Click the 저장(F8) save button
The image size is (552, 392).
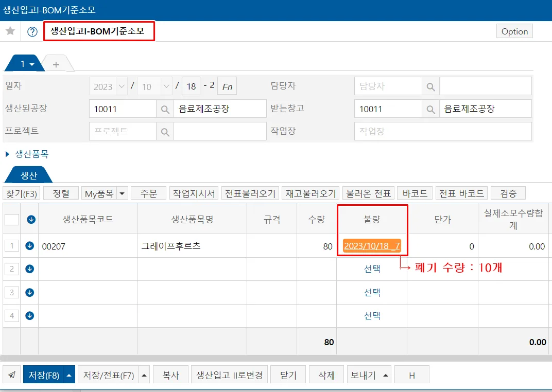pos(44,375)
